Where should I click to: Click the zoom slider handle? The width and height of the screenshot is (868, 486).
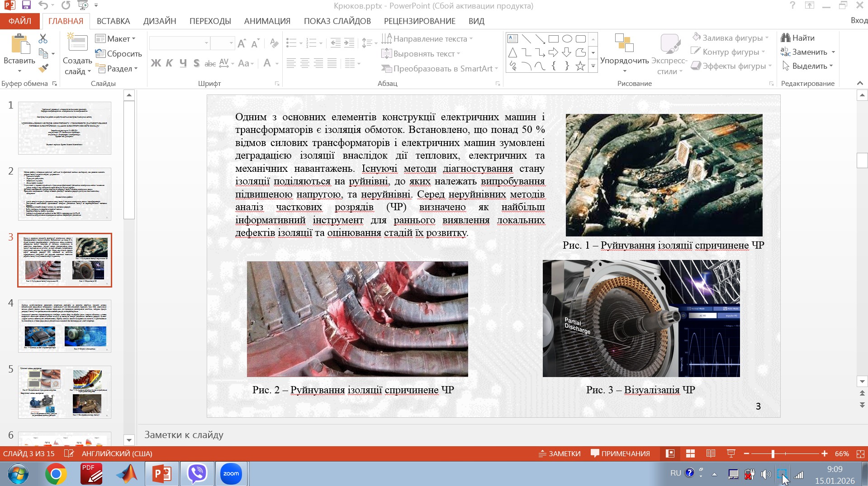(x=773, y=453)
